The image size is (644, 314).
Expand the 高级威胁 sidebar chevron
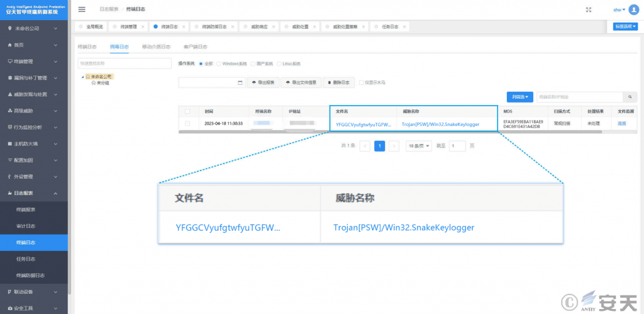(55, 111)
